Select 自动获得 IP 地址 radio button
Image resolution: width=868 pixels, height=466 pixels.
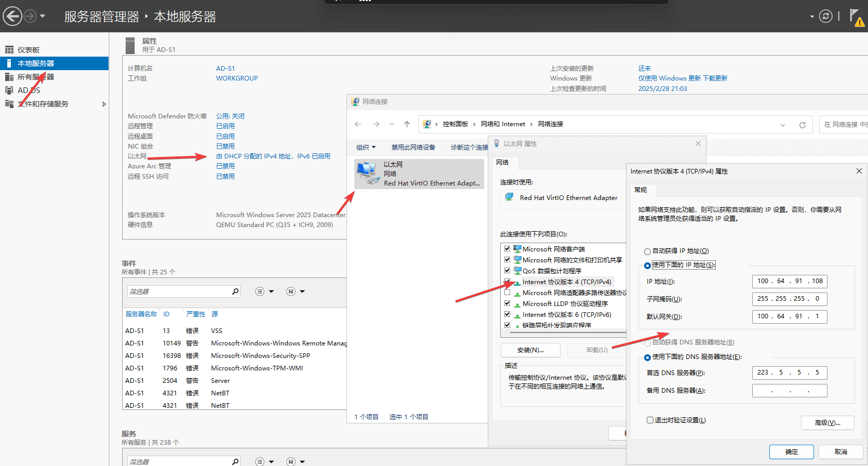pyautogui.click(x=647, y=251)
